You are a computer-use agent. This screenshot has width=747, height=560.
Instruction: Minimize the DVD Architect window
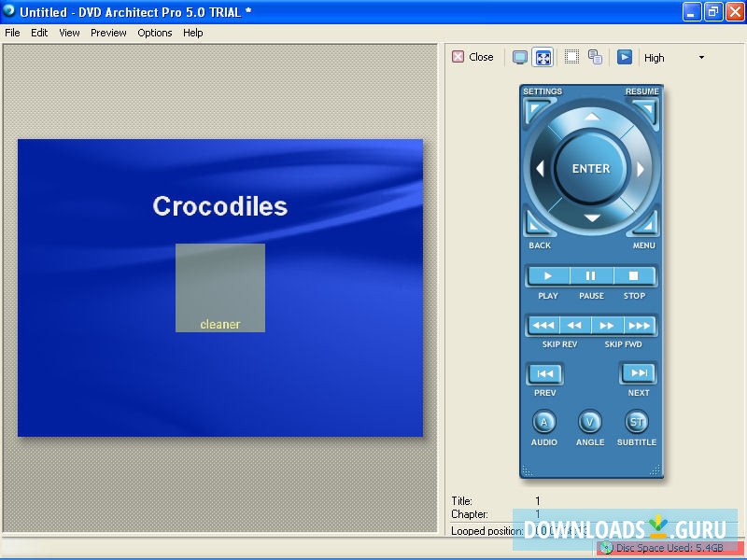pyautogui.click(x=691, y=12)
